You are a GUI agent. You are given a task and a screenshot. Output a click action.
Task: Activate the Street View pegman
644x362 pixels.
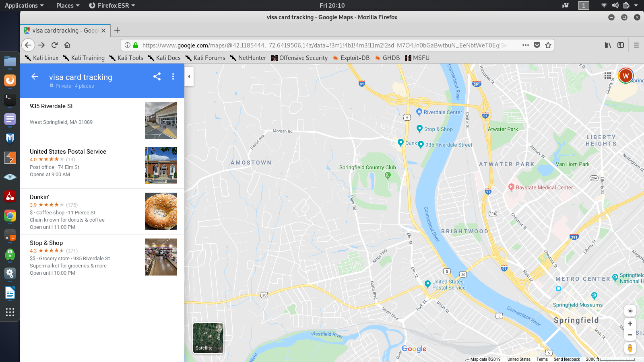(630, 348)
